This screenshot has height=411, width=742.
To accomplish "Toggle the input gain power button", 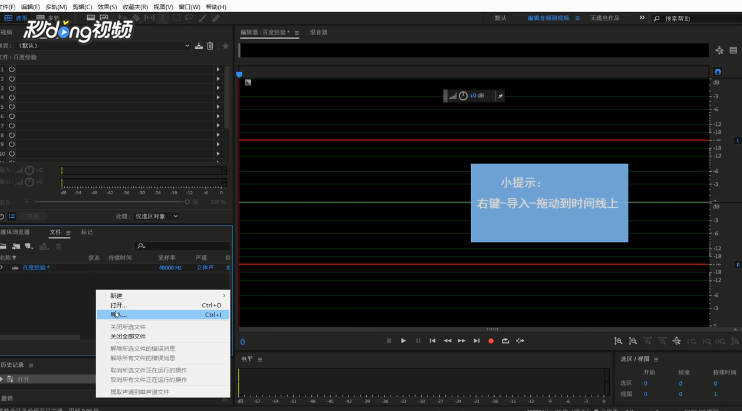I will coord(29,170).
